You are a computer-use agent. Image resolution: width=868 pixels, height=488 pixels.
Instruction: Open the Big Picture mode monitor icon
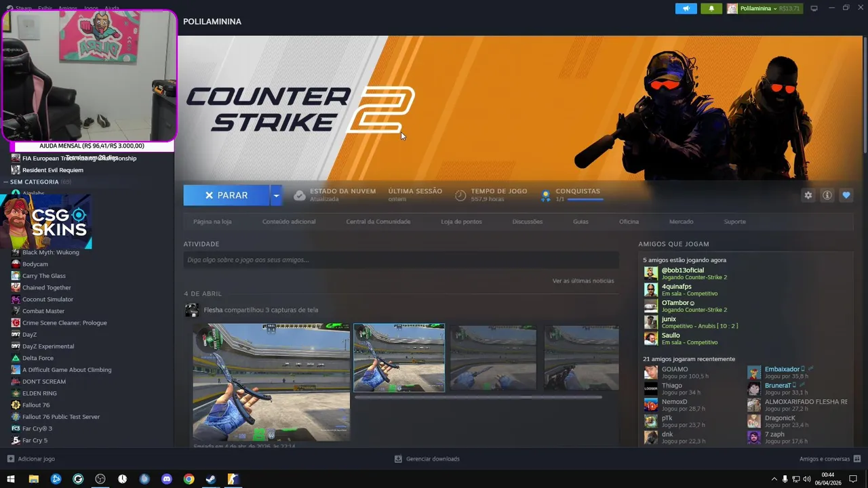coord(814,9)
